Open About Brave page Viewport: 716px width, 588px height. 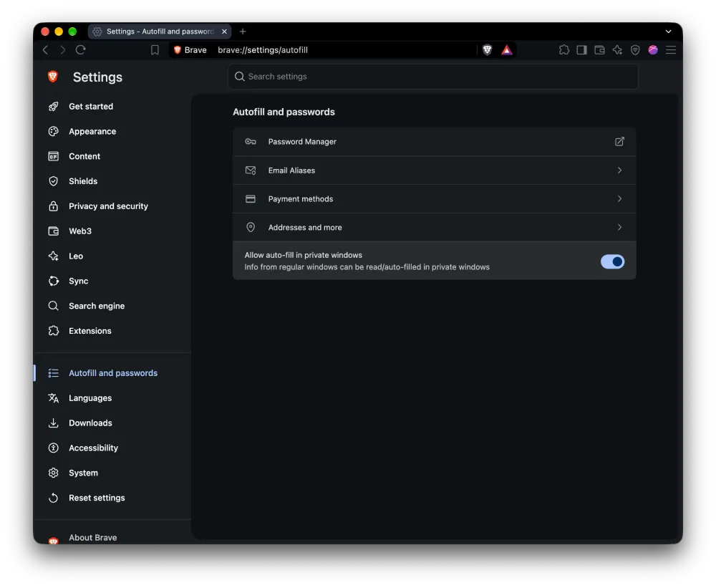[92, 538]
